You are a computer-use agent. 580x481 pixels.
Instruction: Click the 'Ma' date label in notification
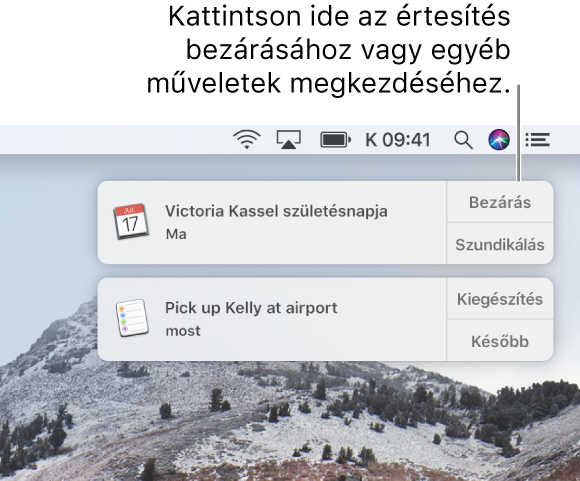coord(176,234)
